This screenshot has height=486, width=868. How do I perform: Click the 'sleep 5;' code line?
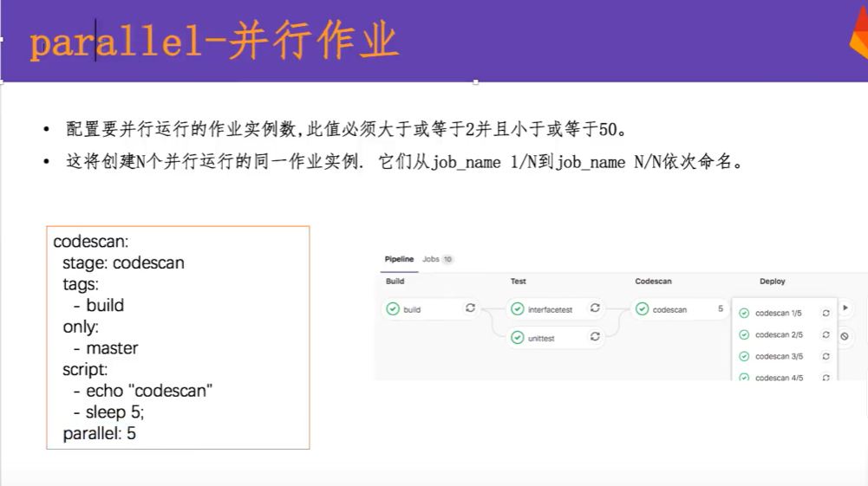(109, 411)
